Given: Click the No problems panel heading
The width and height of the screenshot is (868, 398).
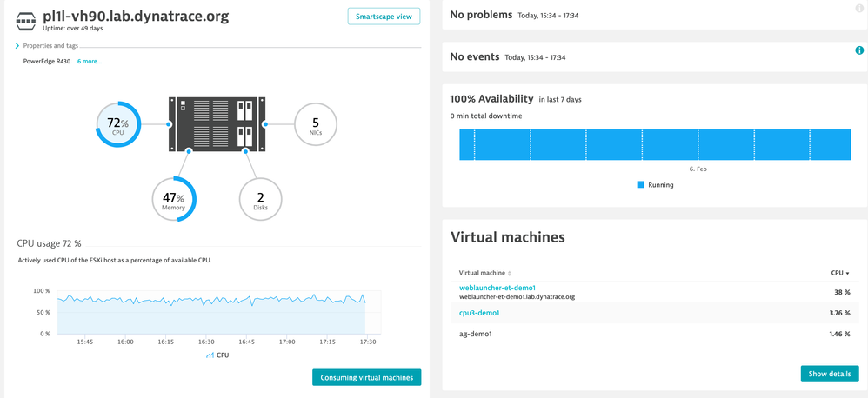Looking at the screenshot, I should [481, 15].
